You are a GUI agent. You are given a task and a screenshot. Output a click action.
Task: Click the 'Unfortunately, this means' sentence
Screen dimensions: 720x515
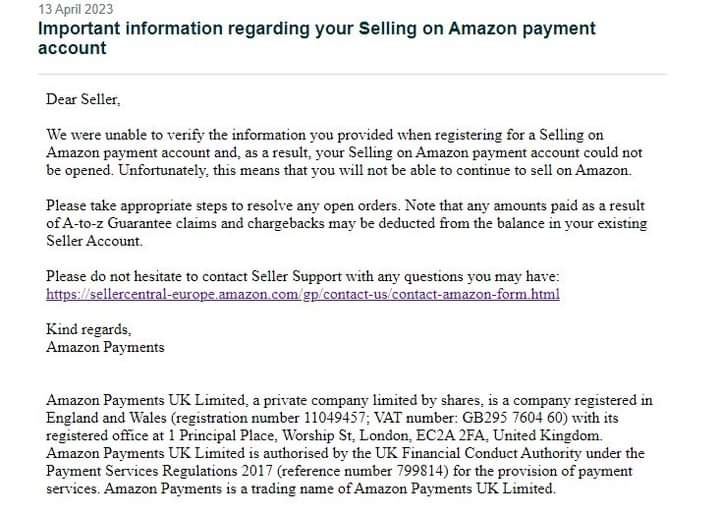point(375,170)
